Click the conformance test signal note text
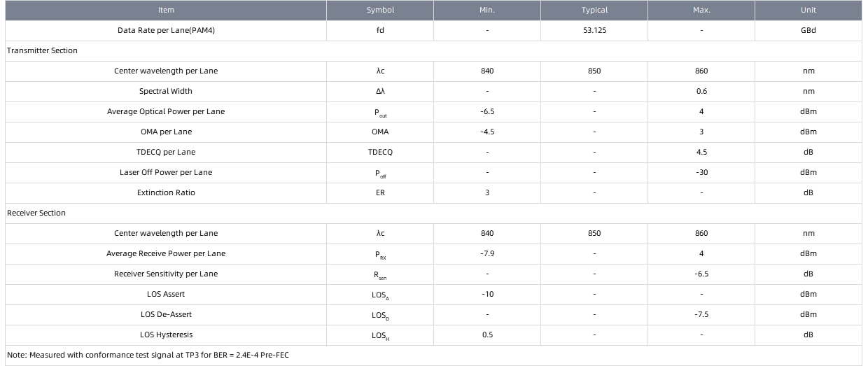868x366 pixels. click(x=148, y=356)
